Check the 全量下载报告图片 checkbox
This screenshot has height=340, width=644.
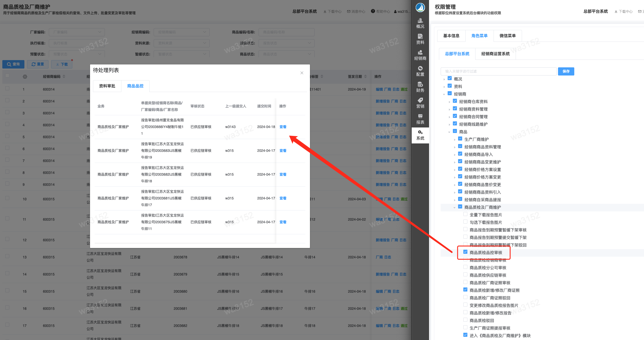tap(465, 214)
